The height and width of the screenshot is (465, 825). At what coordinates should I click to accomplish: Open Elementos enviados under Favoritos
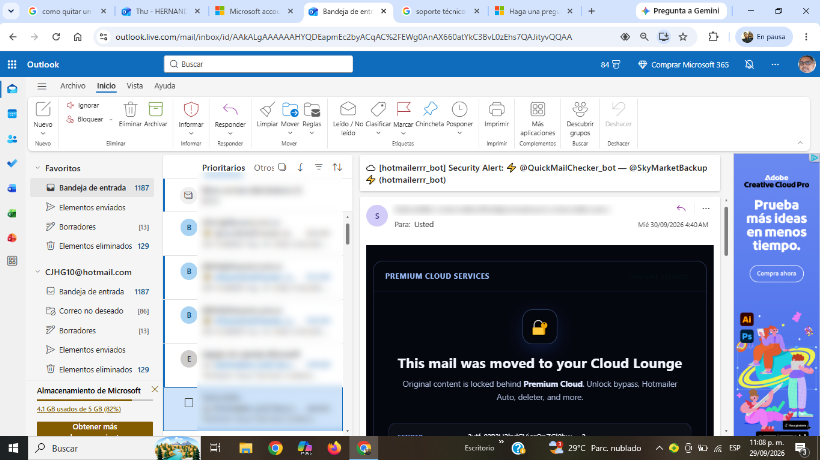coord(92,208)
